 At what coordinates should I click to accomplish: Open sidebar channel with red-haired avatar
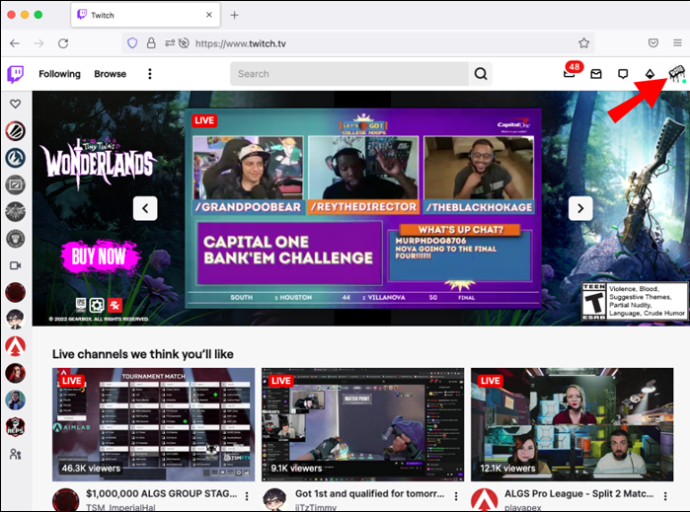coord(15,373)
